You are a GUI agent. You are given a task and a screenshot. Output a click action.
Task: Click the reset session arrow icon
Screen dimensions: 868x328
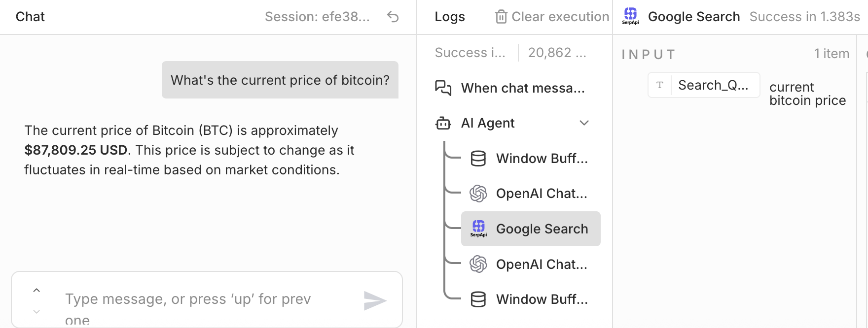click(x=393, y=17)
